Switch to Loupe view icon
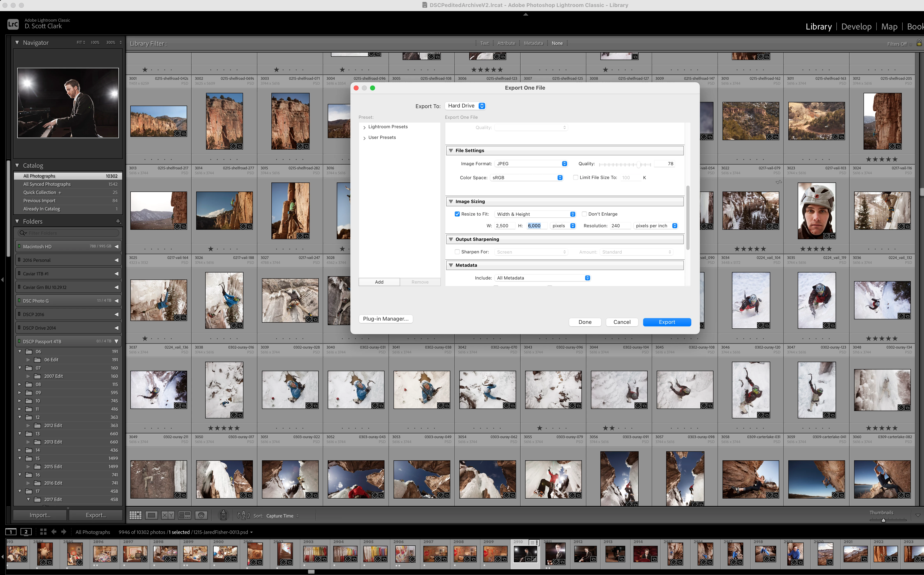Screen dimensions: 924x575 (x=151, y=515)
